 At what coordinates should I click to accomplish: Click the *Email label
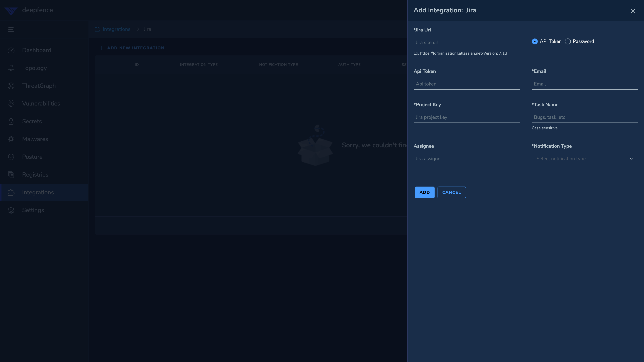[539, 71]
